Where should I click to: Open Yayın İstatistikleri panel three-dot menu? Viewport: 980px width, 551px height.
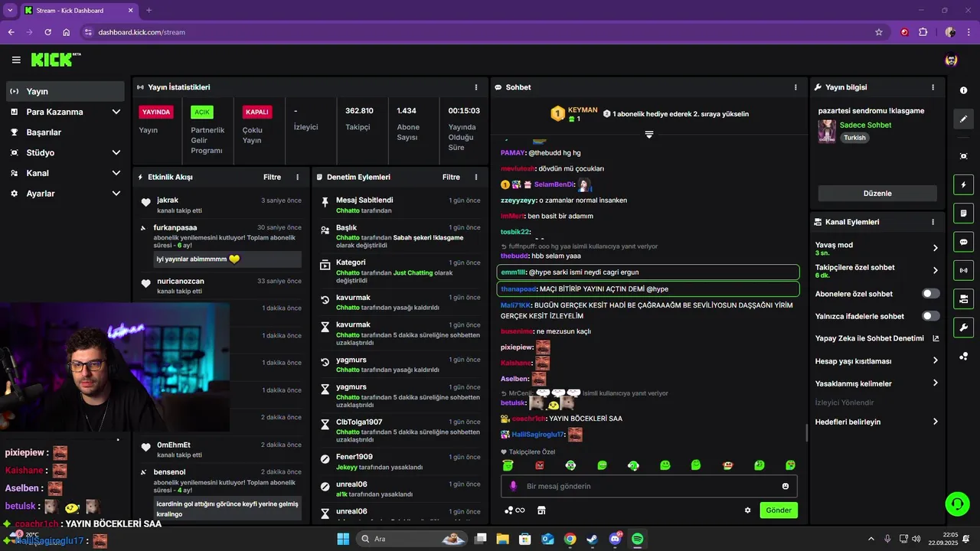point(476,87)
